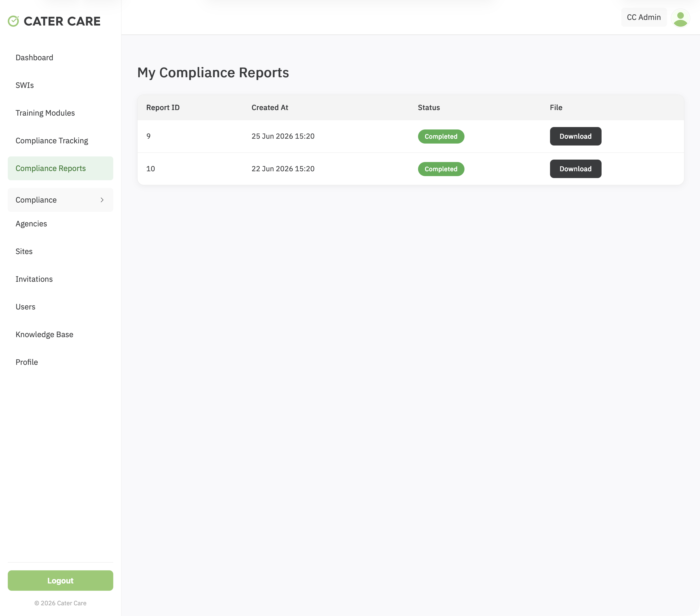Screen dimensions: 700x616
Task: Click the File column header
Action: point(556,107)
